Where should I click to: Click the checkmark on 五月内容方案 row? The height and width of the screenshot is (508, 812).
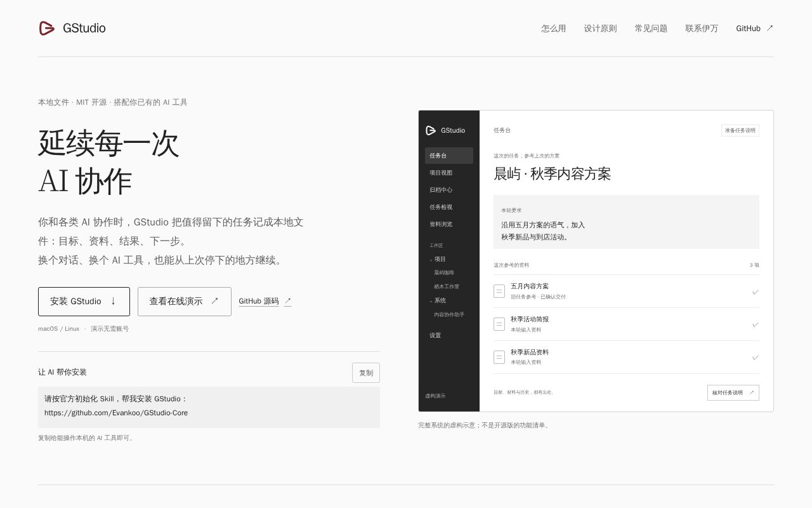755,291
